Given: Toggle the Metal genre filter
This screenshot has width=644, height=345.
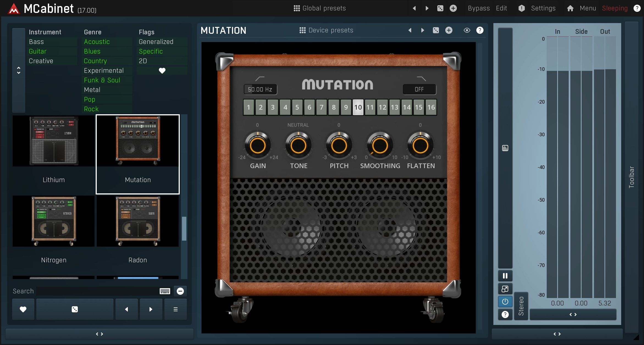Looking at the screenshot, I should [x=92, y=90].
